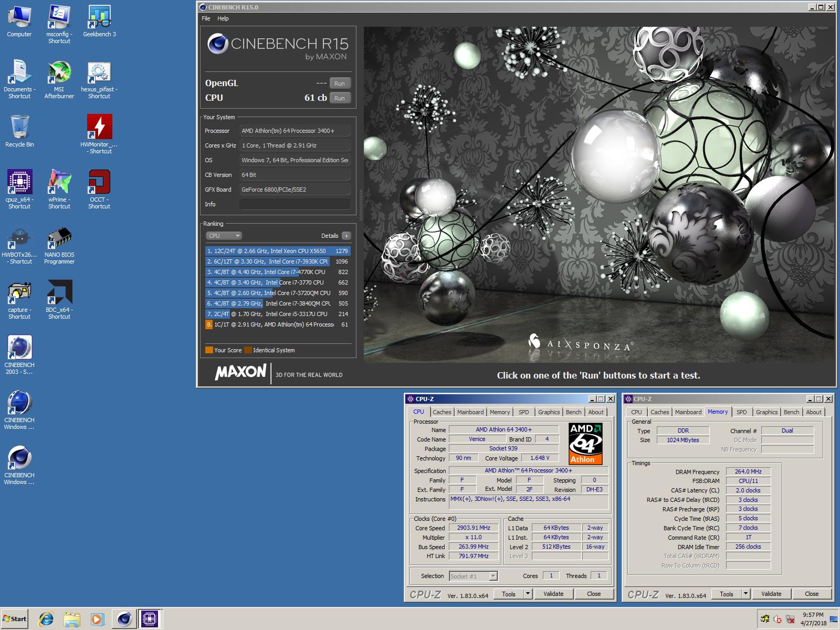Switch to Mainboard tab in left CPU-Z
The image size is (840, 630).
click(x=470, y=412)
